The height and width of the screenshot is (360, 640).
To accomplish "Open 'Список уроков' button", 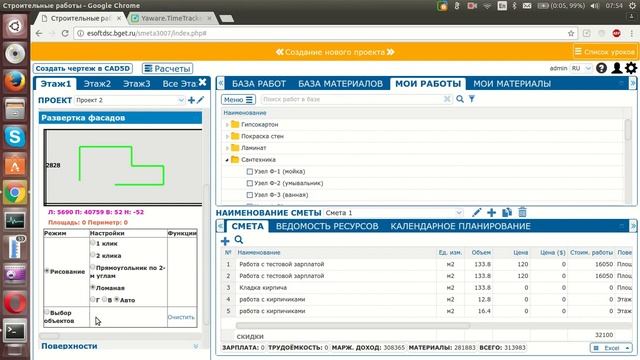I will (x=605, y=52).
